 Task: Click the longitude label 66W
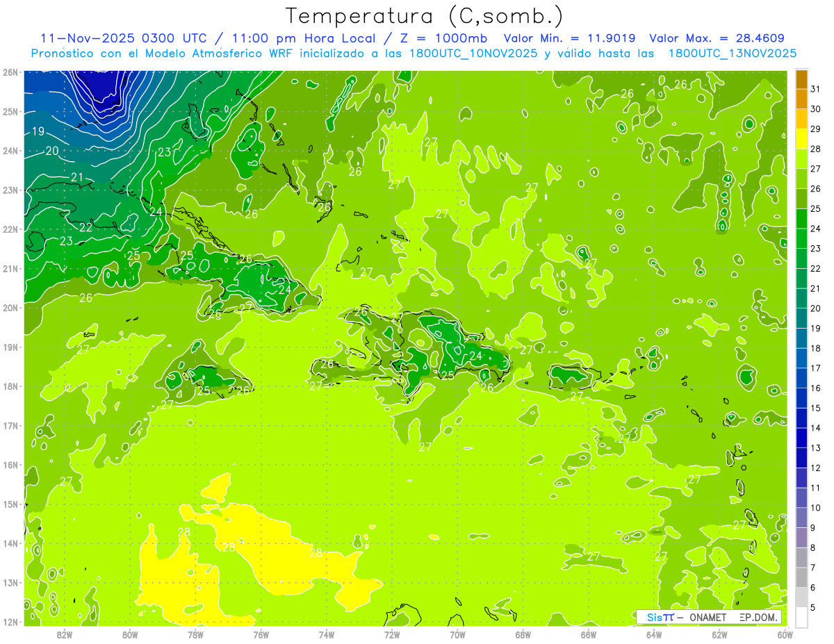[589, 634]
